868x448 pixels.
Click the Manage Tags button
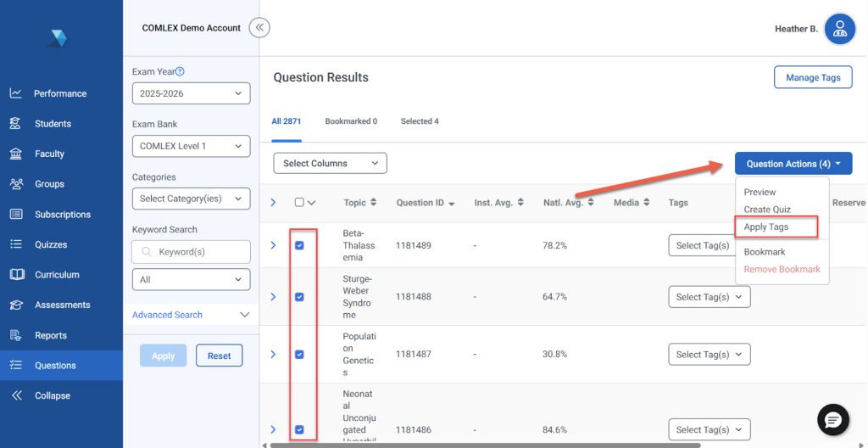[x=812, y=77]
